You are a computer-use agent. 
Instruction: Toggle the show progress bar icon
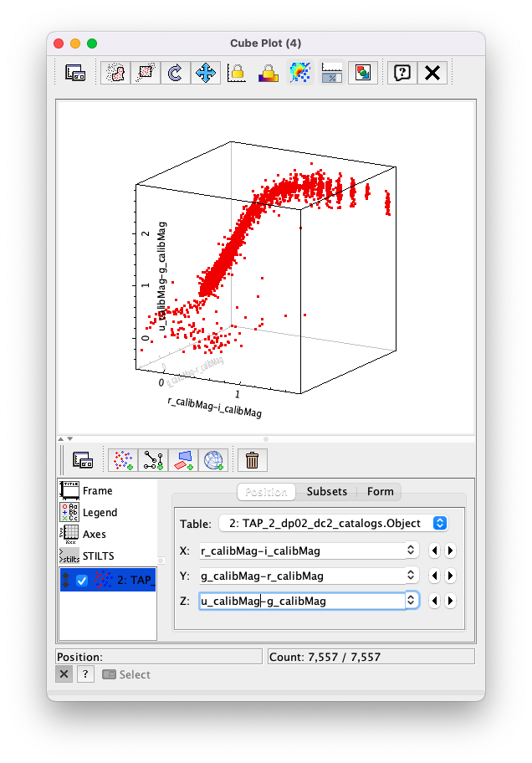pyautogui.click(x=332, y=73)
